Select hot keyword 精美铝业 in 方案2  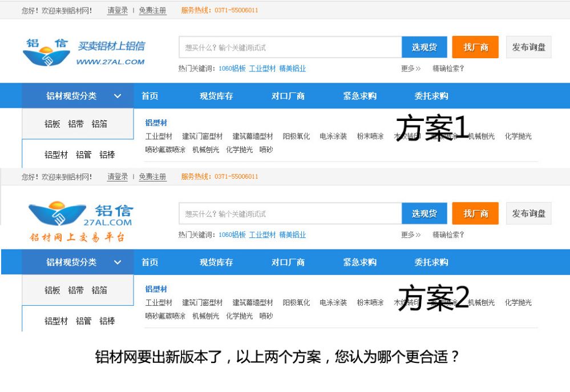coord(293,235)
